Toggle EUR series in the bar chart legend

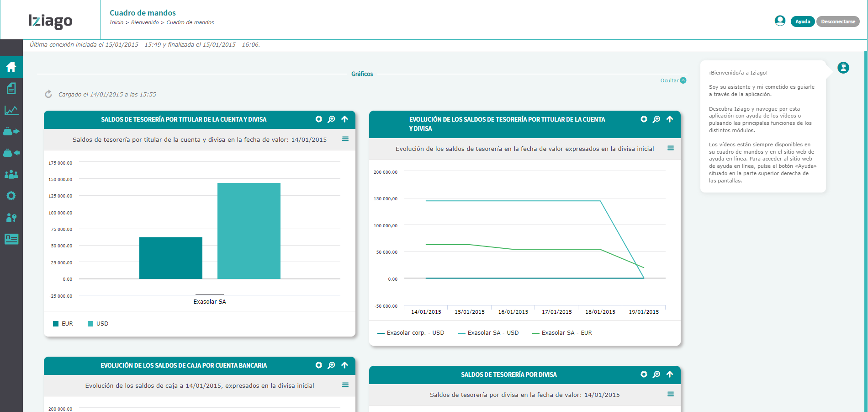click(63, 323)
